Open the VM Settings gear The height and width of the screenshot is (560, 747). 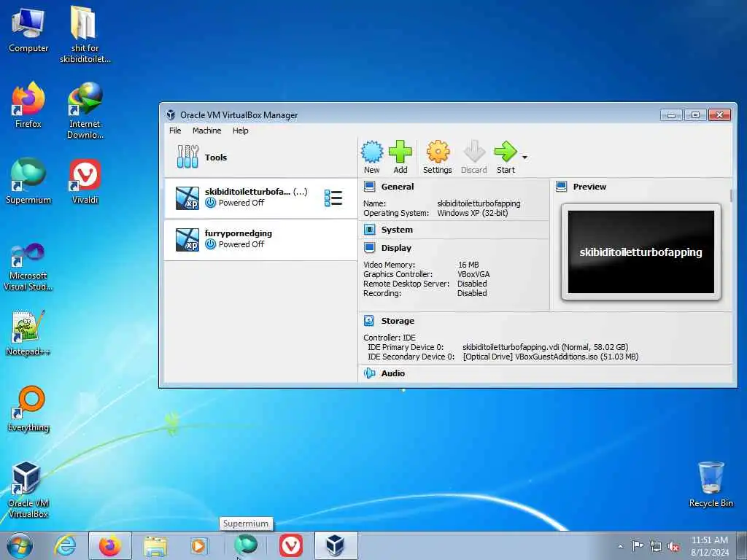point(438,157)
